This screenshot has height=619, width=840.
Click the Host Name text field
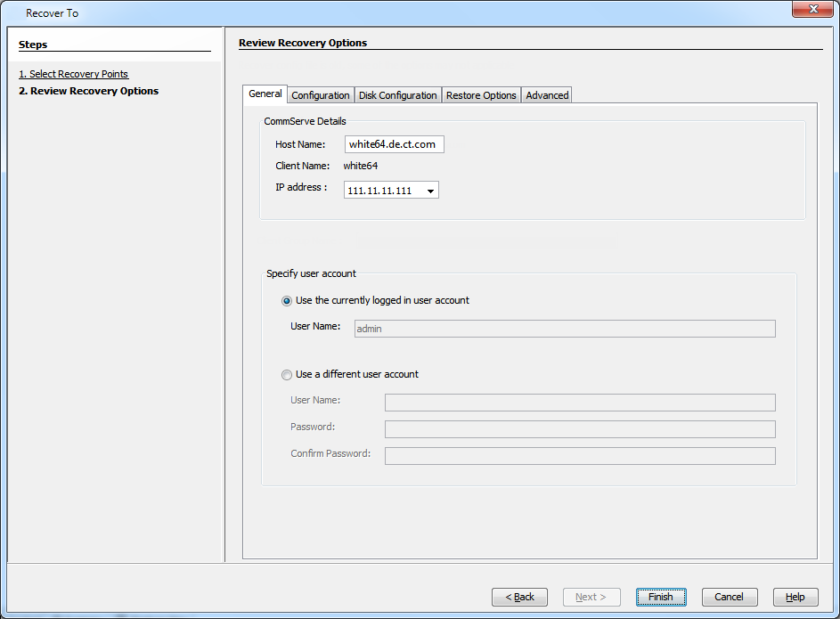[x=394, y=144]
